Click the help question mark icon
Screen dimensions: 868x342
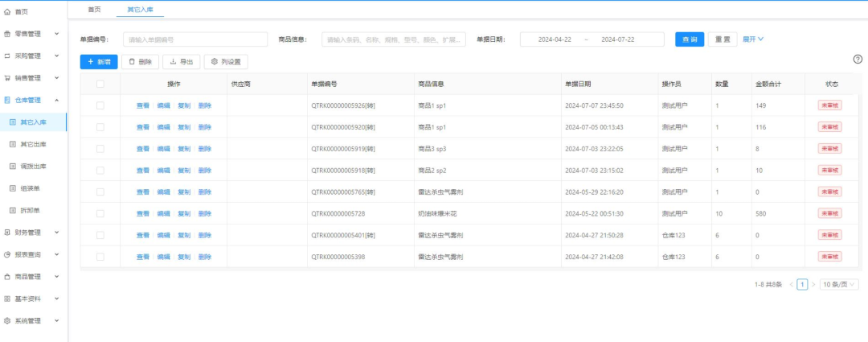click(x=858, y=60)
